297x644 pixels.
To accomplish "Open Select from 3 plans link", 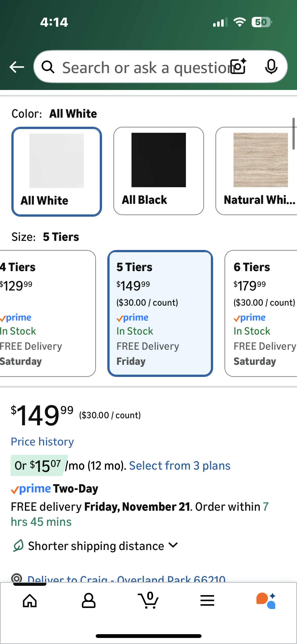I will coord(180,466).
